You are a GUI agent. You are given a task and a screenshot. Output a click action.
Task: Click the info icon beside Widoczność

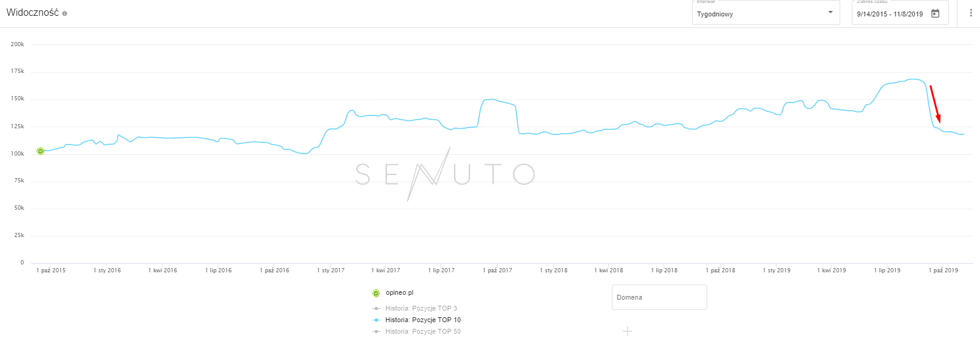click(64, 13)
